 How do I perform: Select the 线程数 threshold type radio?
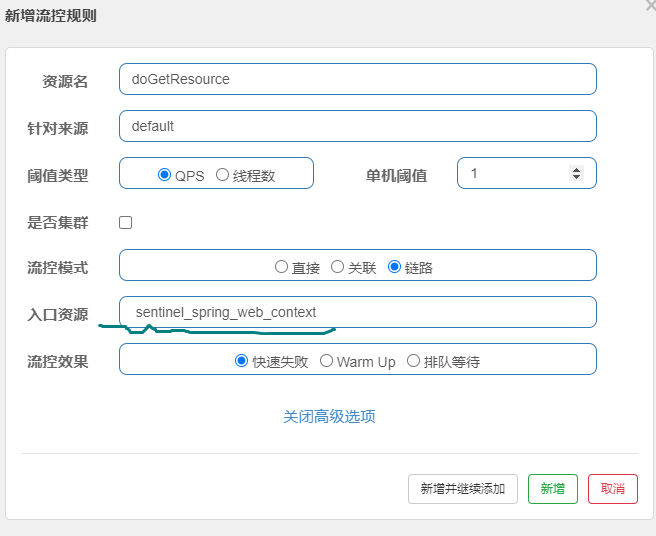coord(223,174)
